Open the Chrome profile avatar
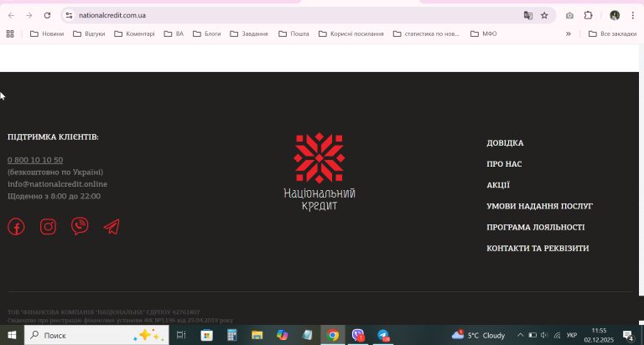 (615, 15)
